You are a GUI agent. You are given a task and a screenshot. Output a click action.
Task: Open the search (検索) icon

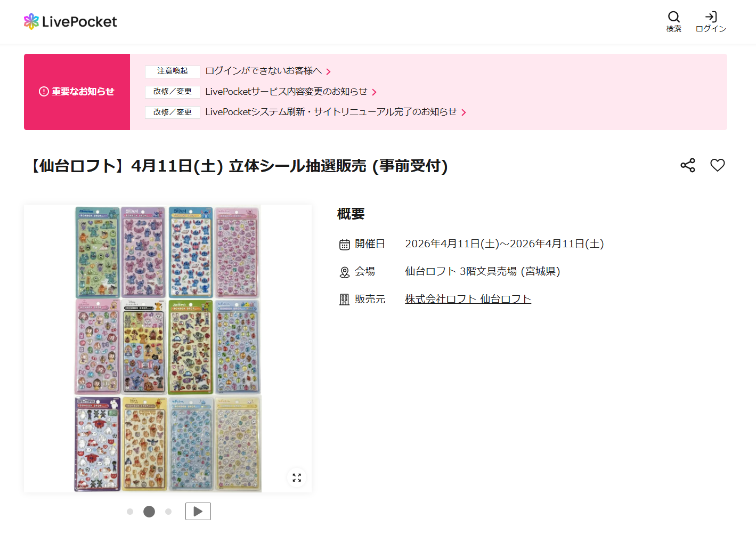click(x=674, y=21)
